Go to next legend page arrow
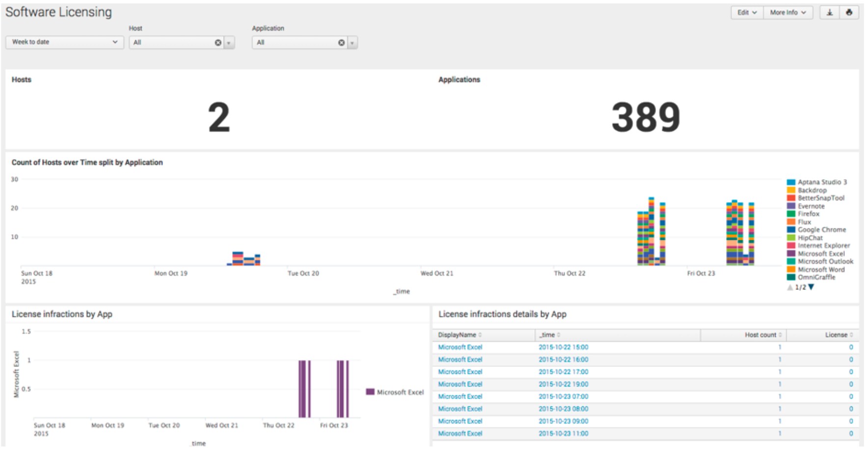Image resolution: width=868 pixels, height=449 pixels. (x=811, y=287)
